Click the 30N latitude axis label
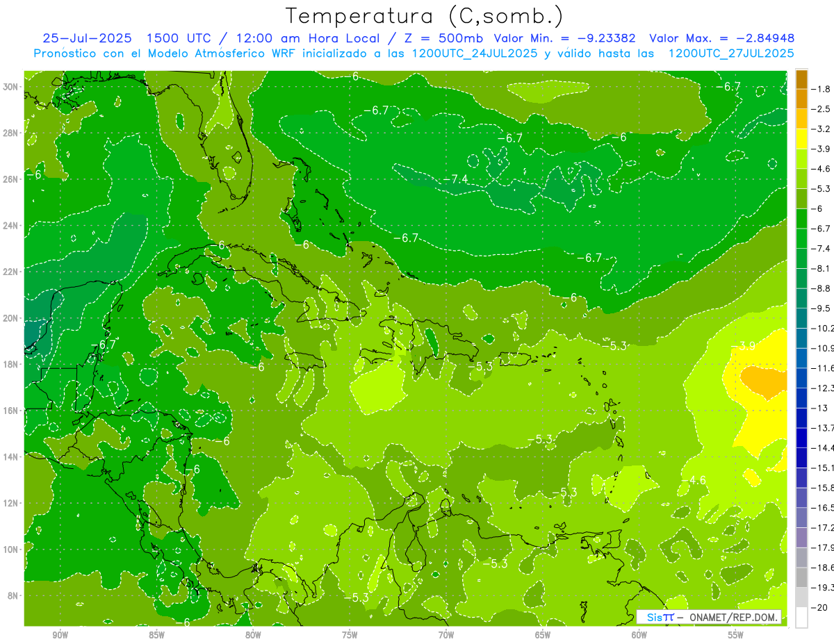834x644 pixels. (x=12, y=86)
